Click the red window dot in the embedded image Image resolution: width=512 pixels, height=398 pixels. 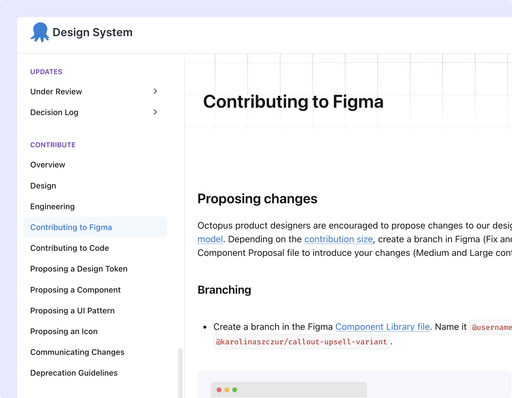pyautogui.click(x=219, y=390)
